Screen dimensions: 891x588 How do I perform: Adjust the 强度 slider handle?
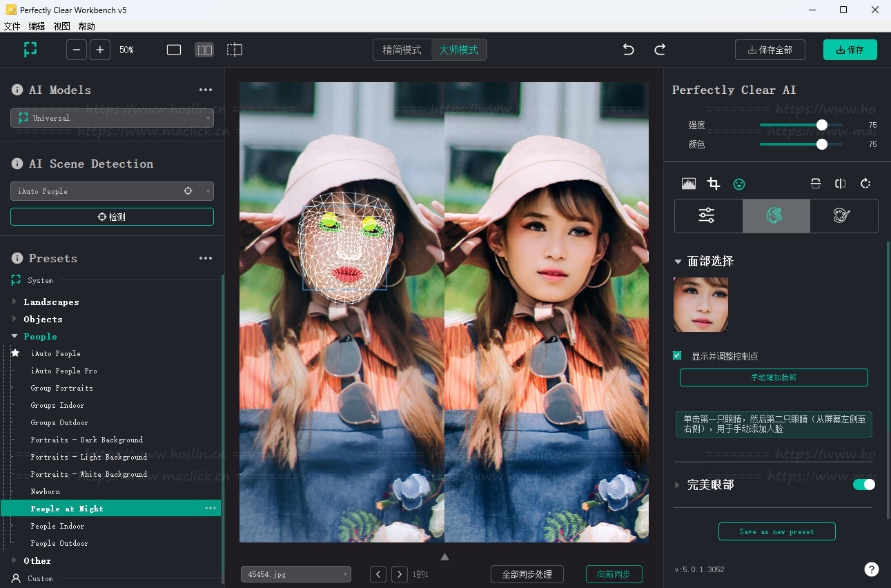tap(821, 125)
